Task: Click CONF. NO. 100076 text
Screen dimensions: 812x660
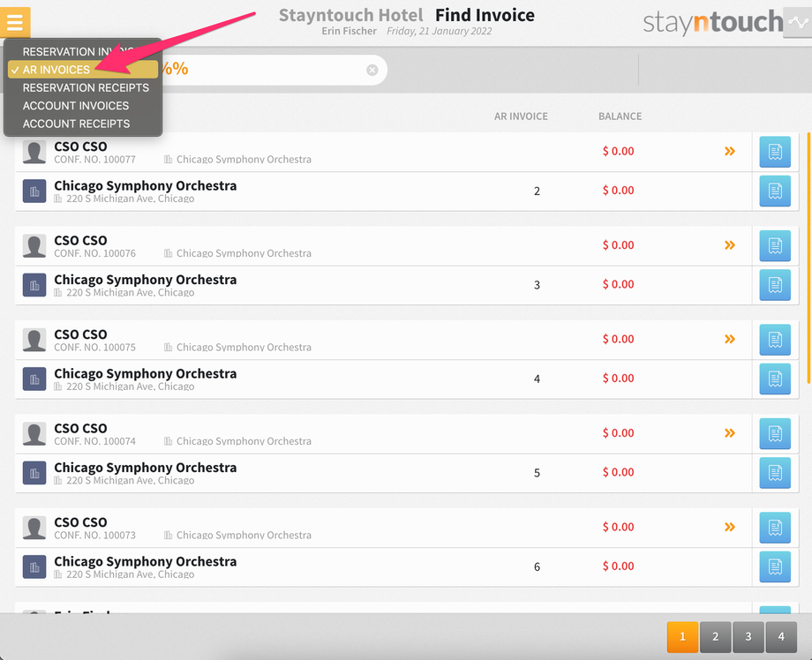Action: coord(94,253)
